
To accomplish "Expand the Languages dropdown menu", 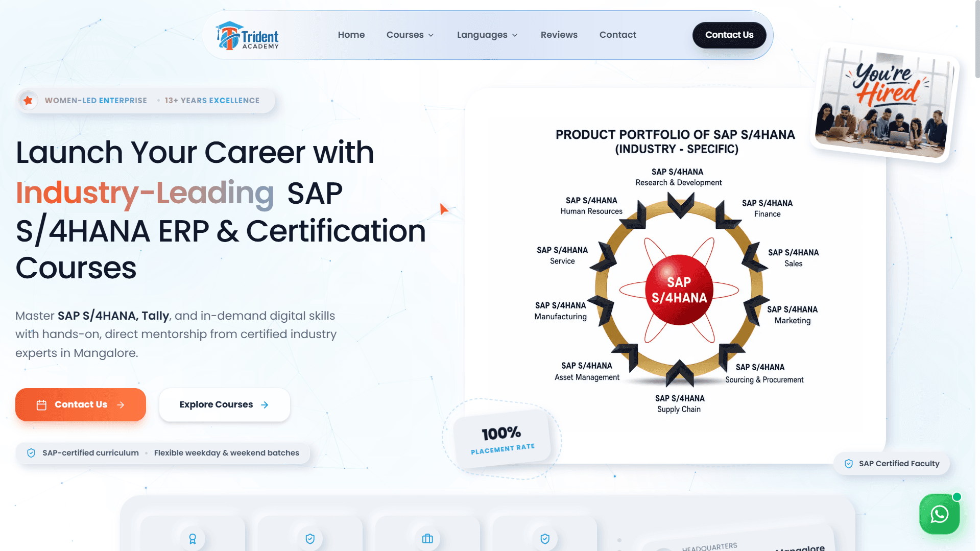I will click(x=487, y=35).
